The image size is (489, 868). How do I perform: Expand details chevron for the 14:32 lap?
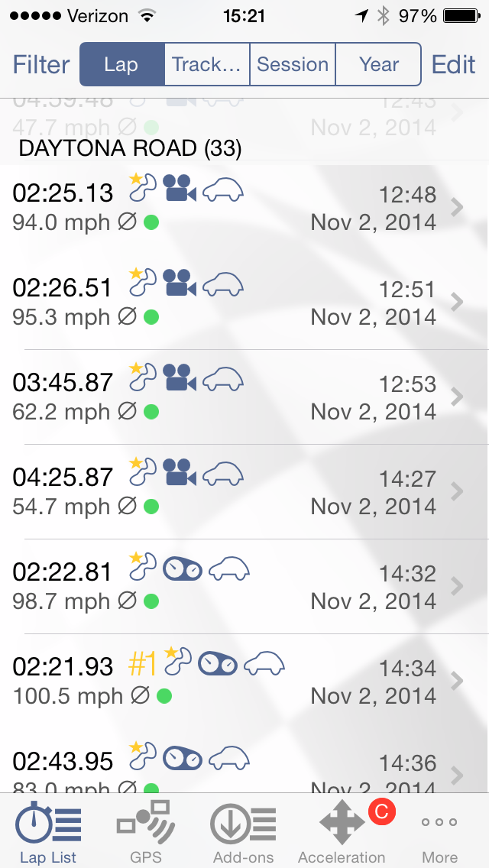[x=457, y=586]
